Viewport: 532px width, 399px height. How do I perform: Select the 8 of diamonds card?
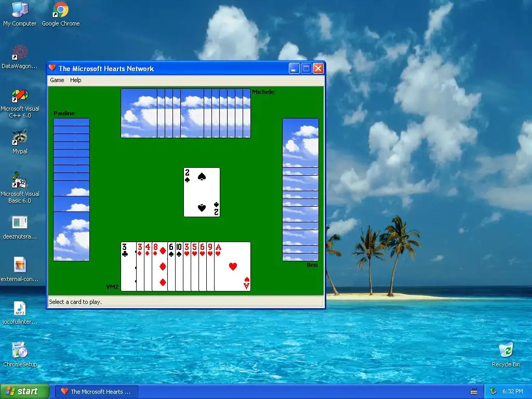click(159, 267)
